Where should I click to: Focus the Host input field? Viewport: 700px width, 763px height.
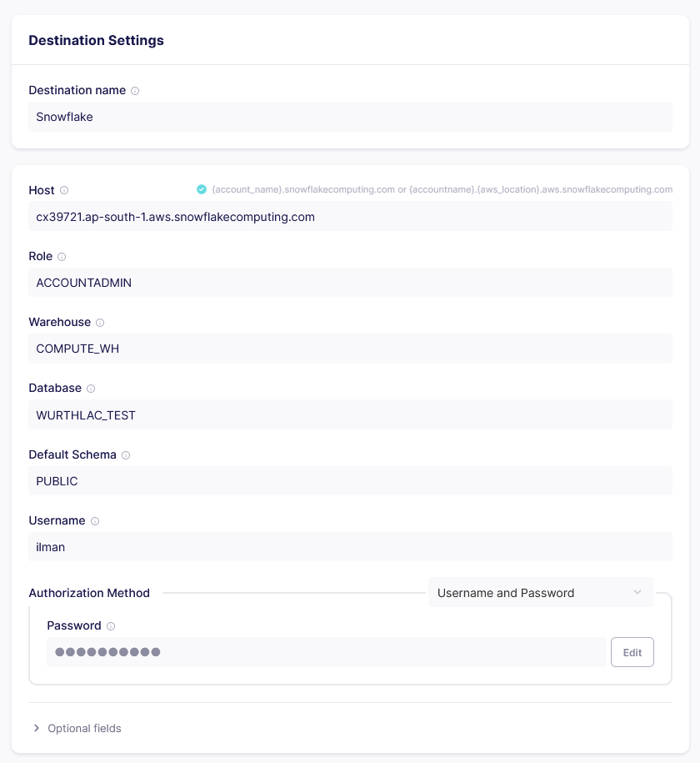(x=350, y=217)
